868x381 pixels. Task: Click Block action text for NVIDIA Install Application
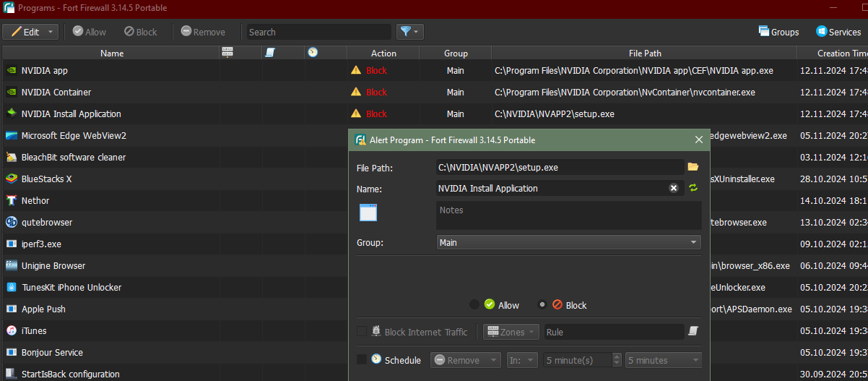(x=376, y=114)
